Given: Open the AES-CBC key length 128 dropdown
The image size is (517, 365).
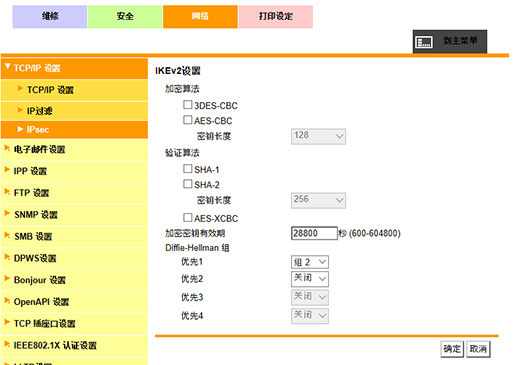Looking at the screenshot, I should pyautogui.click(x=318, y=136).
